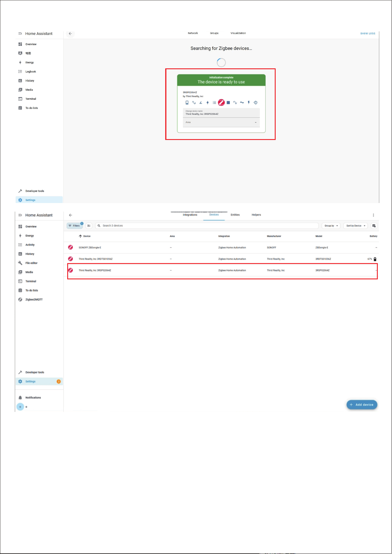
Task: Open the SONOFF ZBDongle-E device row
Action: [x=221, y=248]
